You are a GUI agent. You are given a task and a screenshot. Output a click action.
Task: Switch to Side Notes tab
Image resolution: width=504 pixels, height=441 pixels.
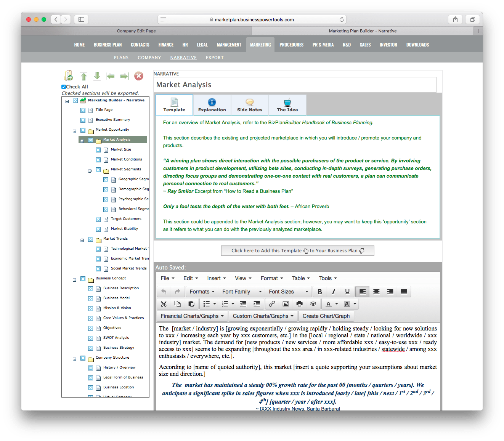pyautogui.click(x=250, y=105)
